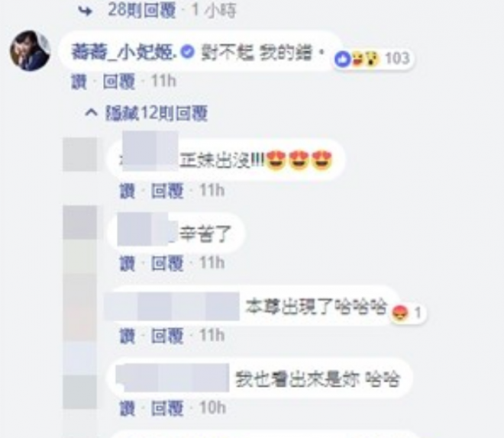Image resolution: width=504 pixels, height=438 pixels.
Task: Reply to the 辛苦了 comment
Action: [x=167, y=263]
